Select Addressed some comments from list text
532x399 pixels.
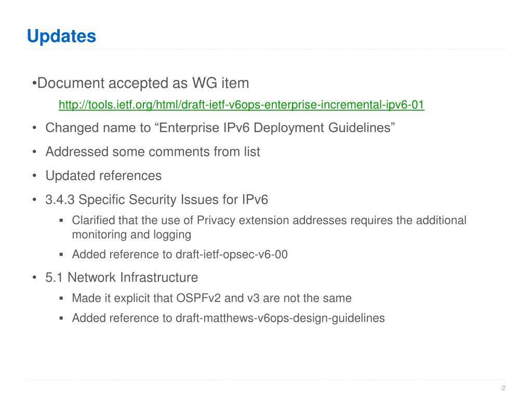(153, 152)
